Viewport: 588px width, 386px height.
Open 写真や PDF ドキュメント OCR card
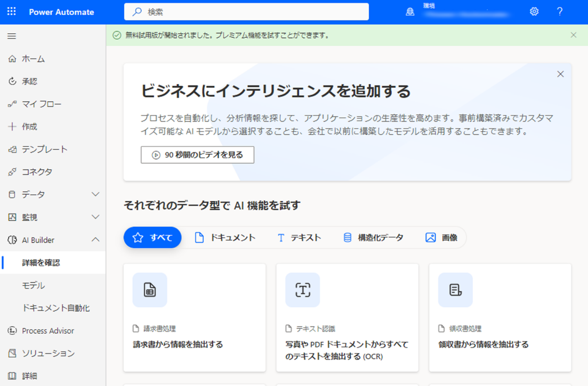coord(347,318)
